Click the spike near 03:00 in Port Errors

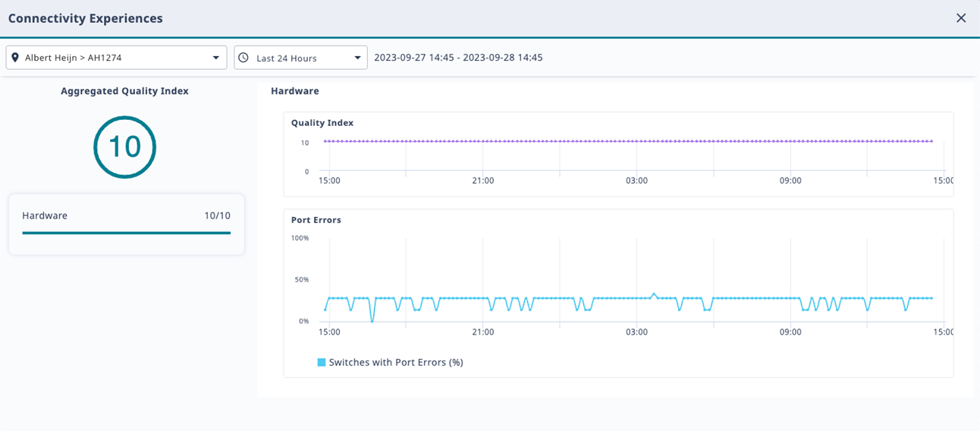click(654, 294)
